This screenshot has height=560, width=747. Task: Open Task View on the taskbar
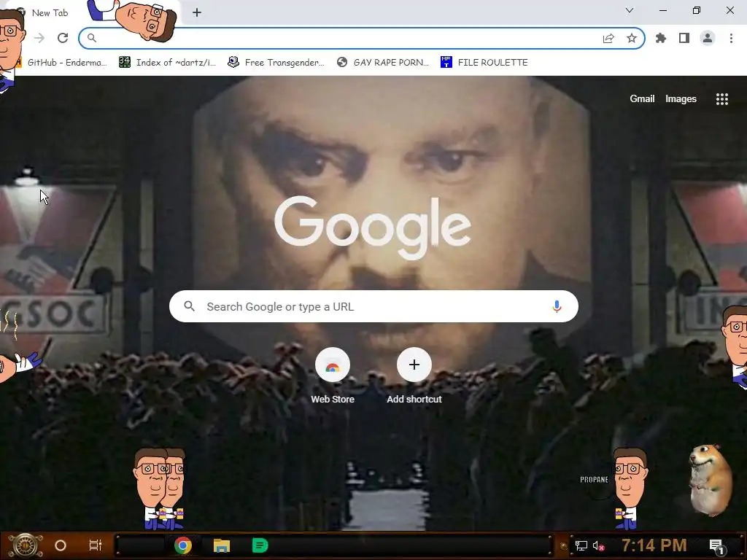tap(96, 545)
